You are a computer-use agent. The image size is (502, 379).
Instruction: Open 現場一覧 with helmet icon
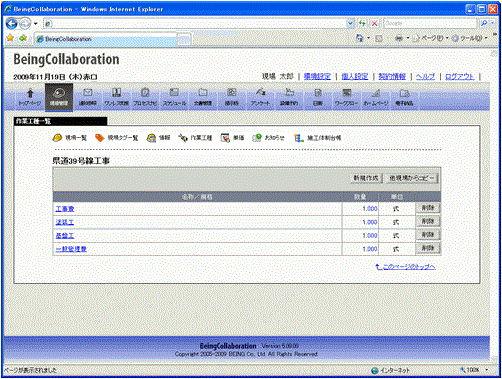click(x=70, y=138)
